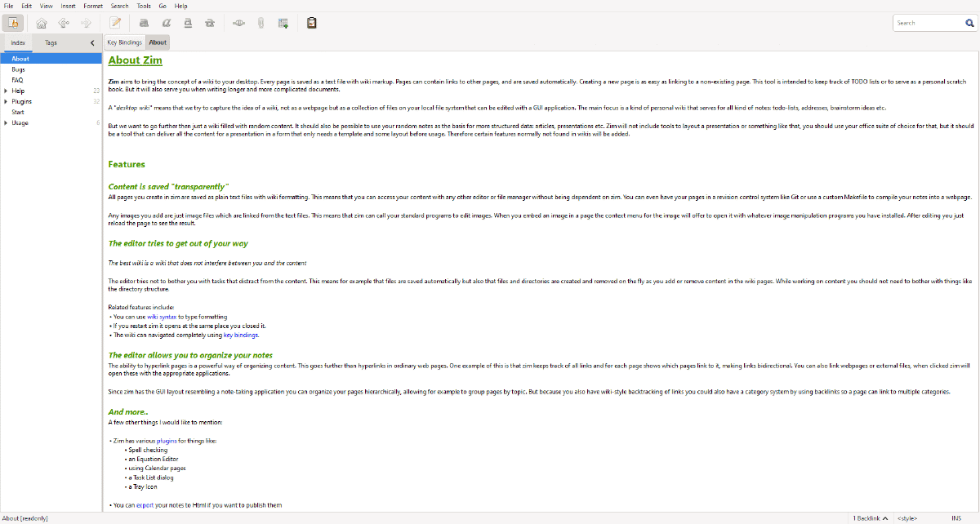
Task: Open the <style> dropdown in the status bar
Action: tap(906, 517)
